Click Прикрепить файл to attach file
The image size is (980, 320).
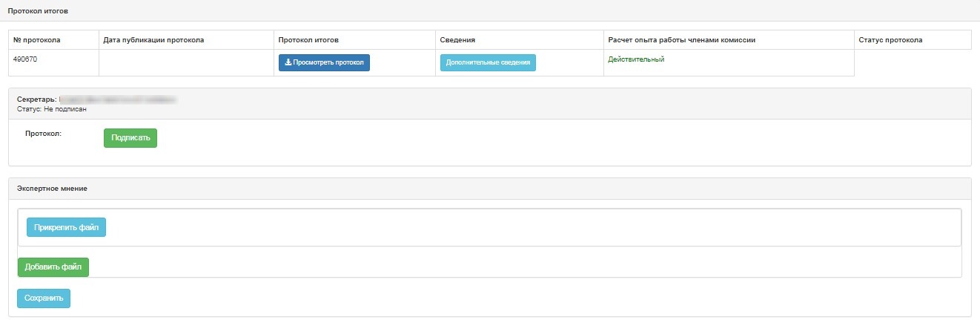coord(66,227)
